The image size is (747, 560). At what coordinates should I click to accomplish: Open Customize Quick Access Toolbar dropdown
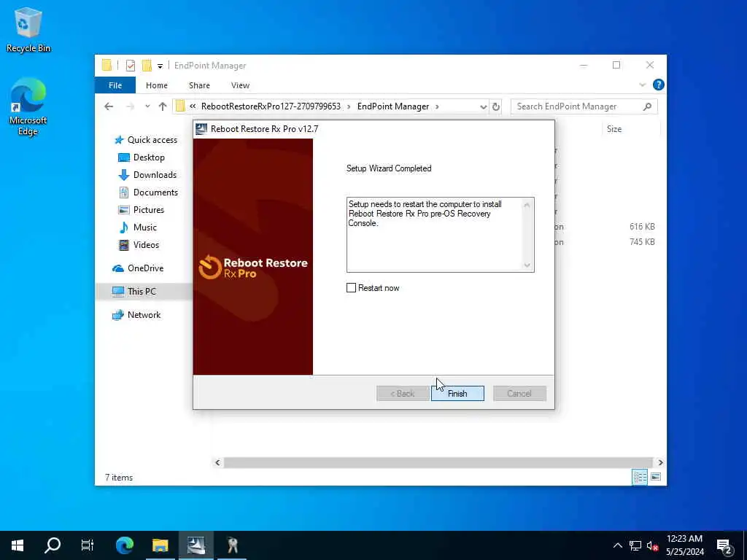coord(160,66)
